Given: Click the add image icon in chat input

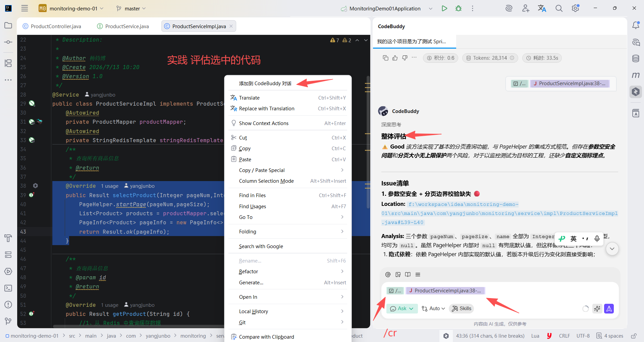Looking at the screenshot, I should [x=398, y=275].
